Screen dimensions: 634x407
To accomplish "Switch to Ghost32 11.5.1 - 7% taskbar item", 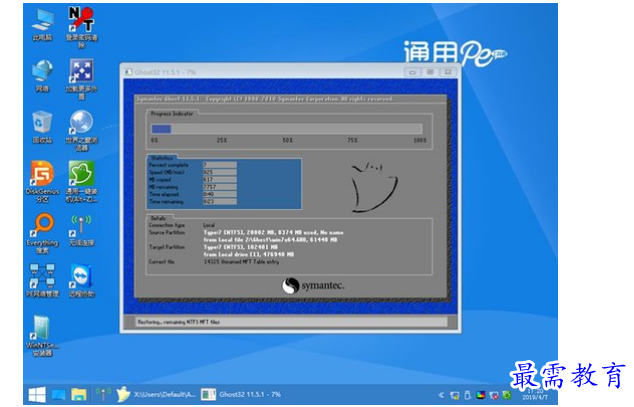I will pyautogui.click(x=241, y=394).
